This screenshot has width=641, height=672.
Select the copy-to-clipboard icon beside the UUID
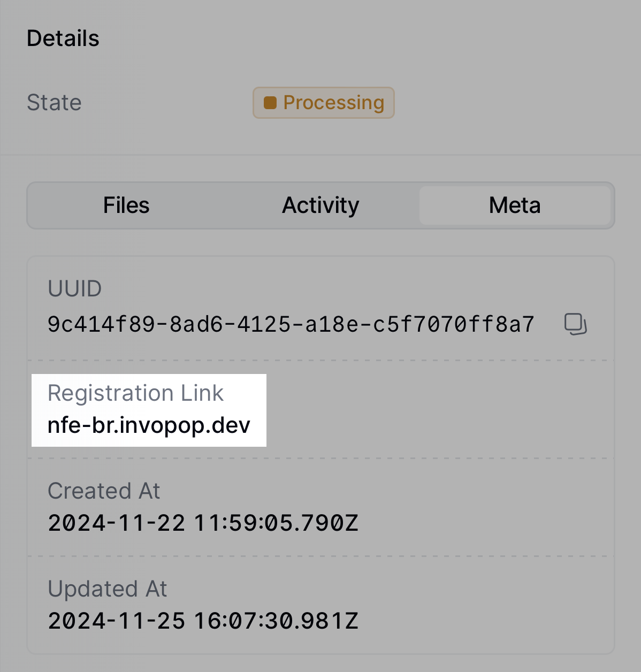[x=575, y=323]
